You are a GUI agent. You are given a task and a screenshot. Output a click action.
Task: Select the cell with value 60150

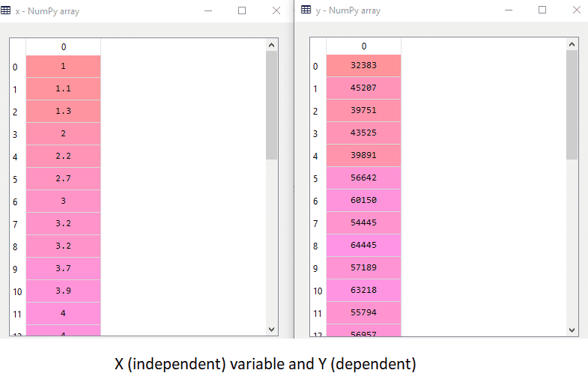click(363, 201)
